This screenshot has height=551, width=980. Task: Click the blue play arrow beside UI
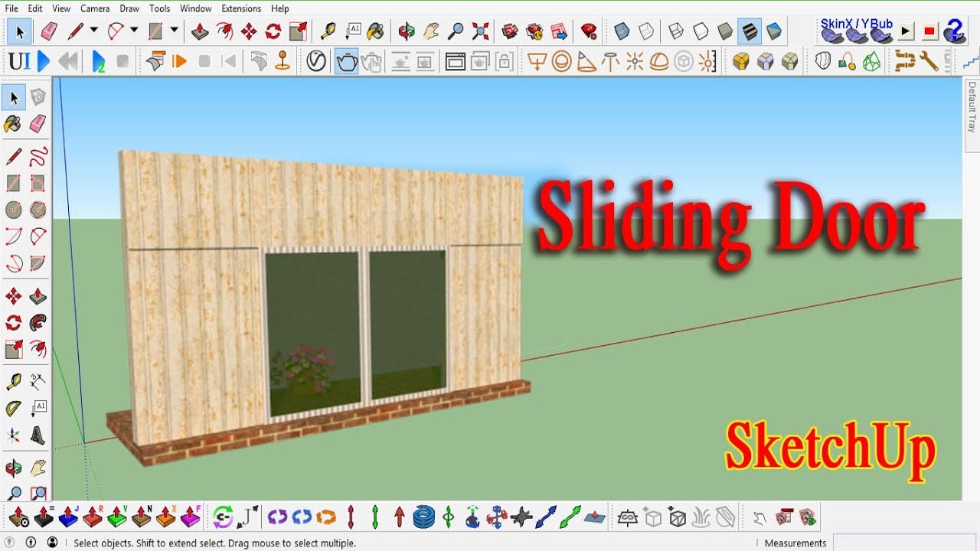pyautogui.click(x=44, y=60)
